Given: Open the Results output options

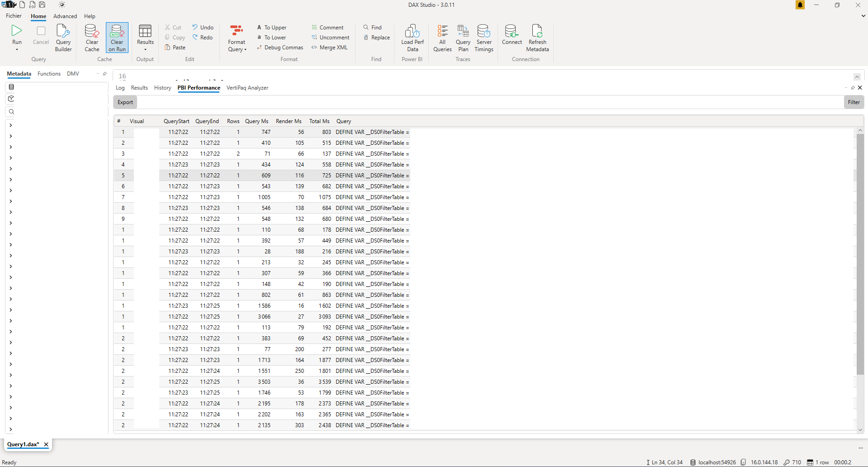Looking at the screenshot, I should [x=145, y=38].
